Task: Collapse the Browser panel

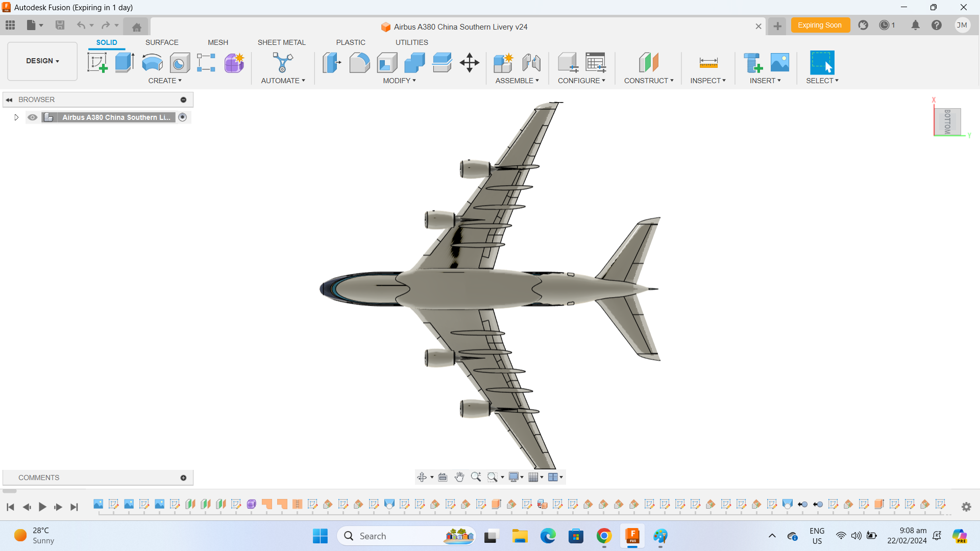Action: pos(9,99)
